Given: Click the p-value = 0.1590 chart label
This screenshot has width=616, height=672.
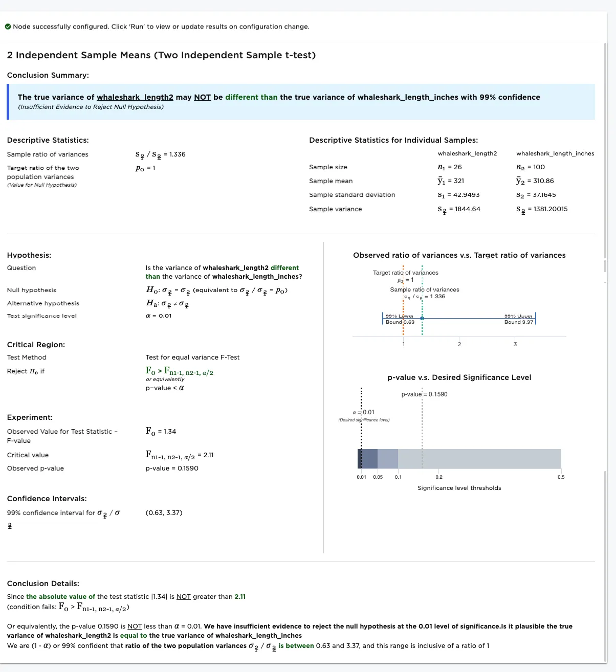Looking at the screenshot, I should point(424,394).
